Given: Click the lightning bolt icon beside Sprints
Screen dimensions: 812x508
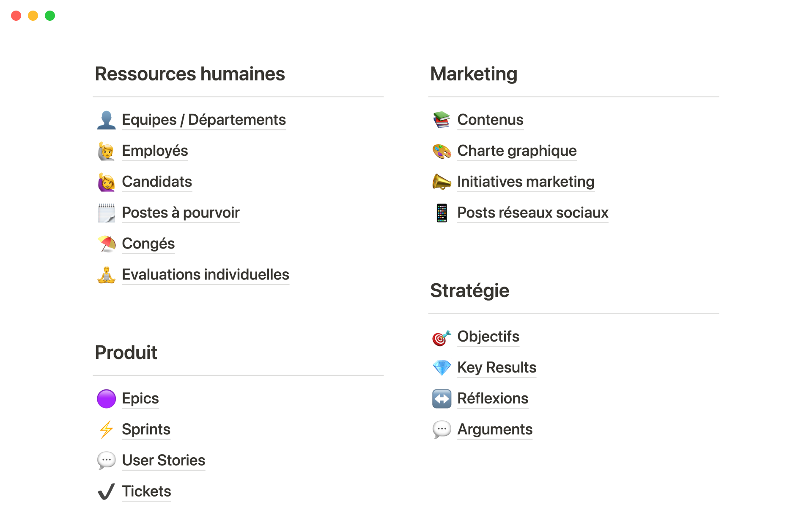Looking at the screenshot, I should coord(106,430).
